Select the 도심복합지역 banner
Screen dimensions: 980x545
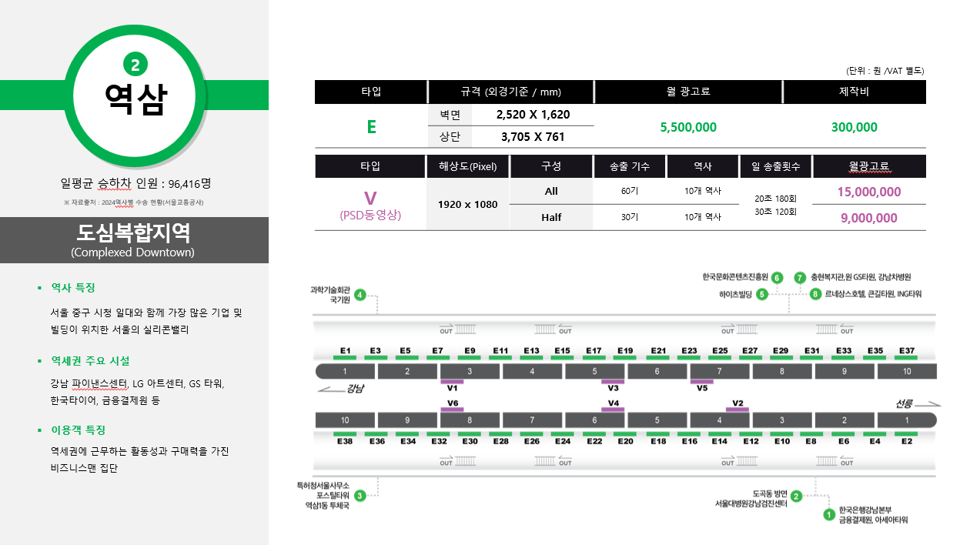tap(134, 240)
